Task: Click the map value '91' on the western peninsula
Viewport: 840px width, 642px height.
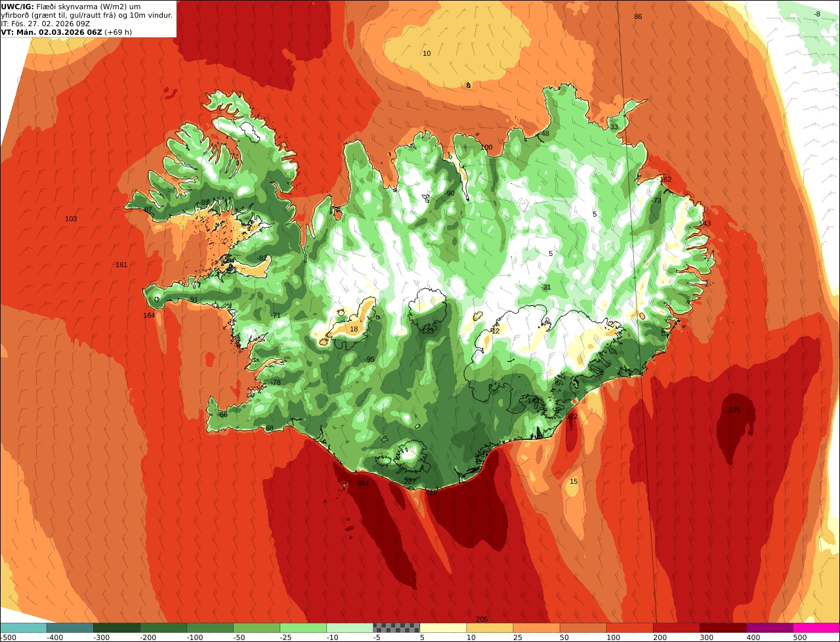Action: (x=194, y=299)
